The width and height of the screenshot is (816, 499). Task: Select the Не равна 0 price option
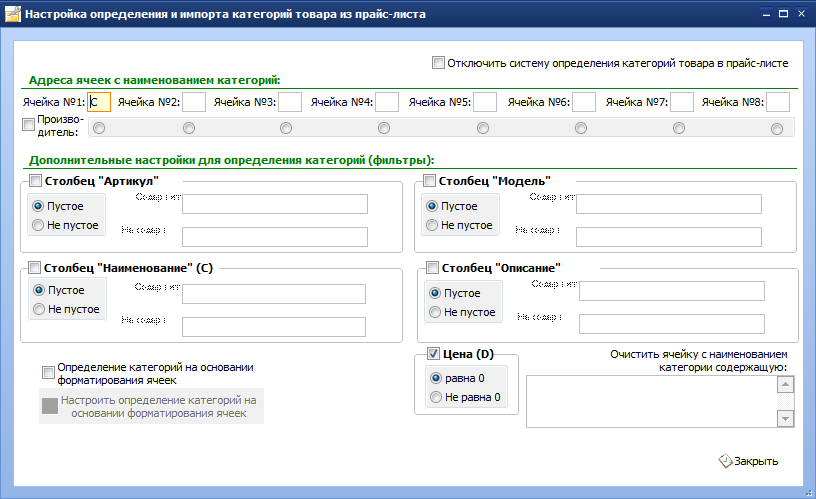(436, 397)
